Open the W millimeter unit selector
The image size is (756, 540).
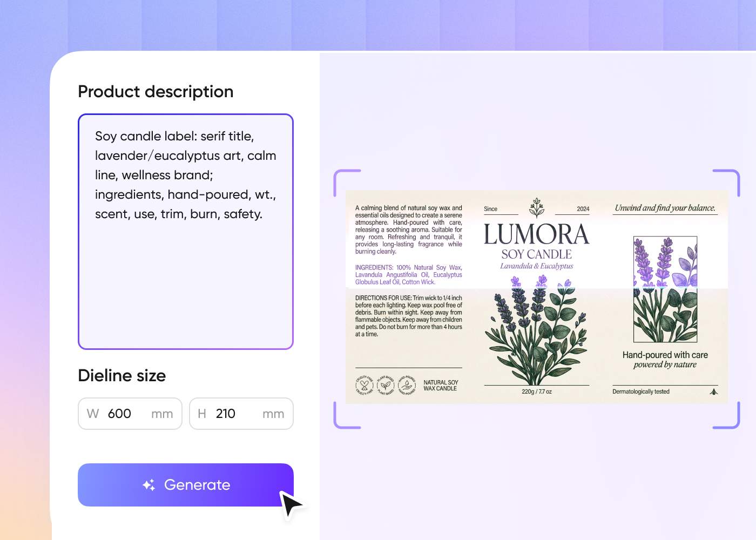[162, 414]
